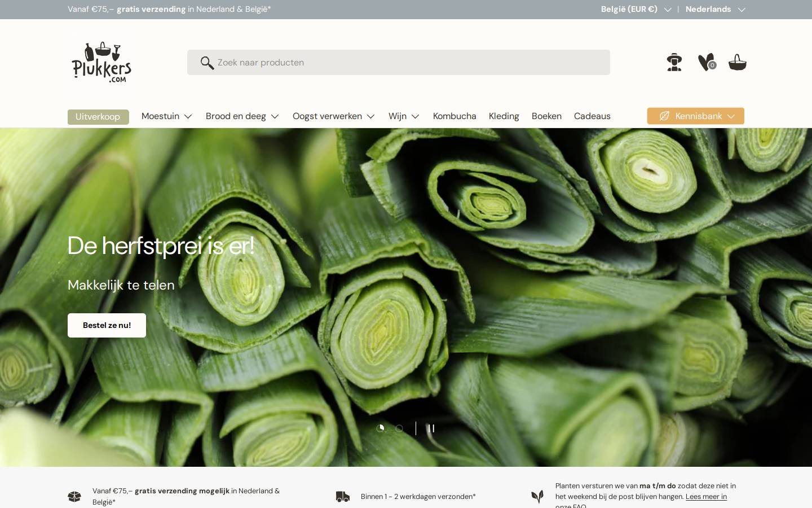Open the Boeken category
This screenshot has width=812, height=508.
(x=546, y=116)
